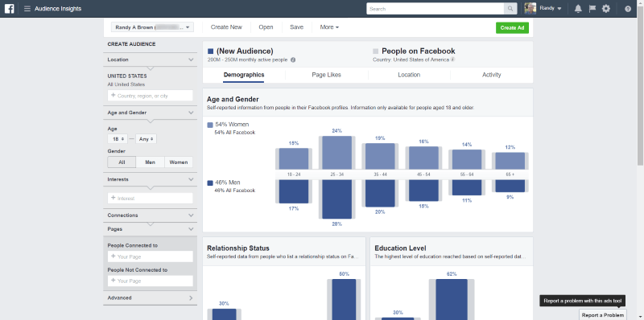
Task: Open the settings gear icon
Action: [x=606, y=9]
